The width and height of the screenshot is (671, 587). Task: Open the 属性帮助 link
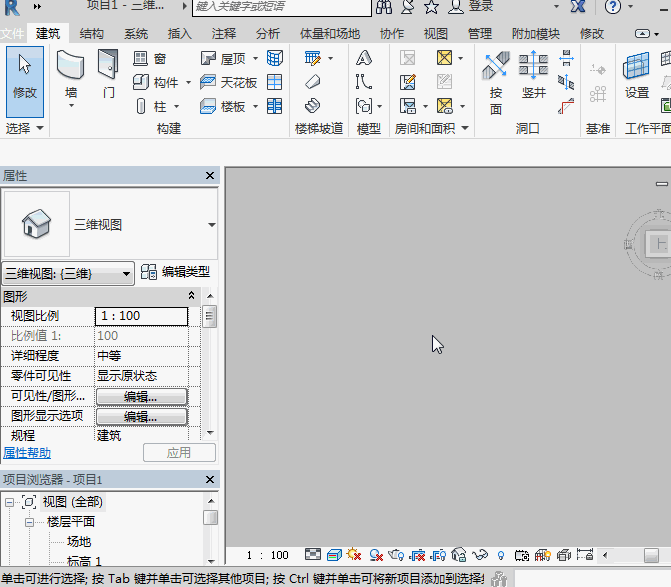[x=27, y=453]
